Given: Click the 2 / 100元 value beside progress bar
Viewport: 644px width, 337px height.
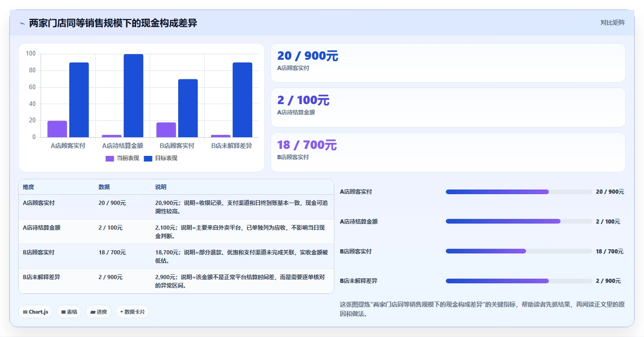Looking at the screenshot, I should pos(608,222).
